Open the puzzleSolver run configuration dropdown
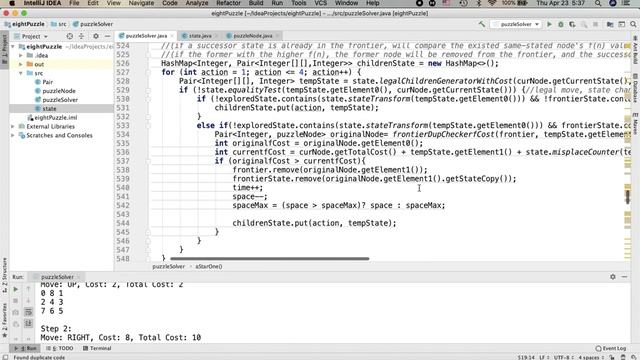 point(516,24)
